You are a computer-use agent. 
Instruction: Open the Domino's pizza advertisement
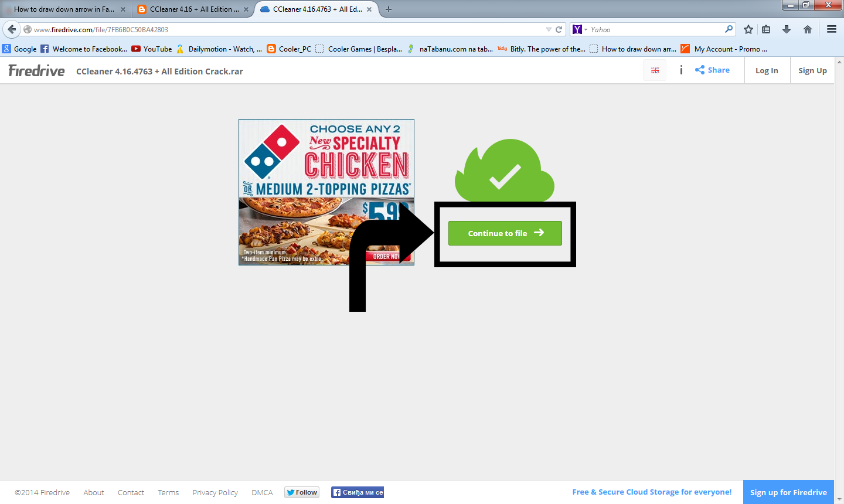(326, 192)
